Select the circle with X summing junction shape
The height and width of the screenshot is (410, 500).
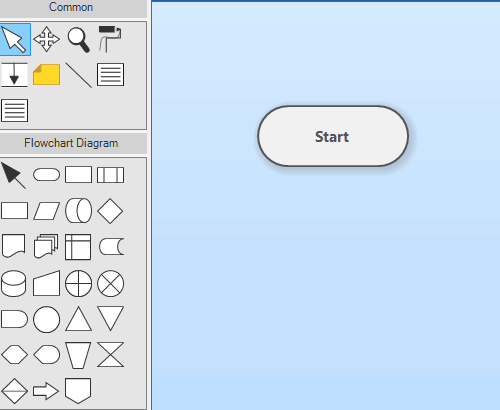[111, 284]
